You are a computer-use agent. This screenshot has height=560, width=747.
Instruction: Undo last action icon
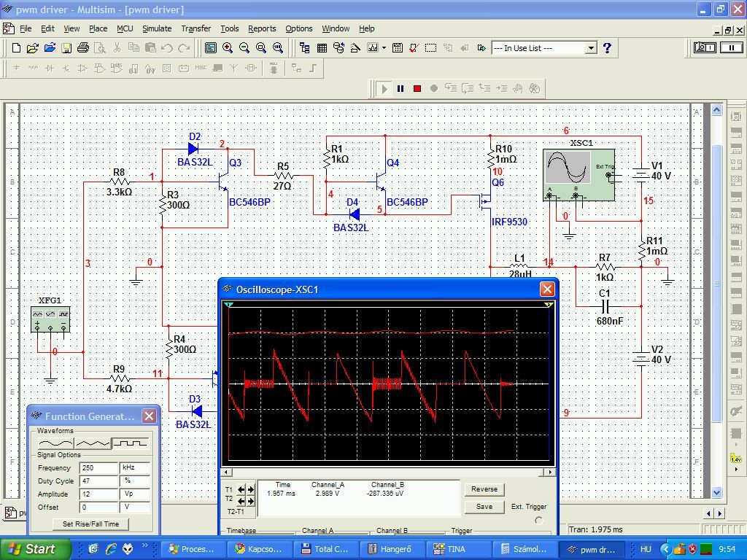click(167, 48)
